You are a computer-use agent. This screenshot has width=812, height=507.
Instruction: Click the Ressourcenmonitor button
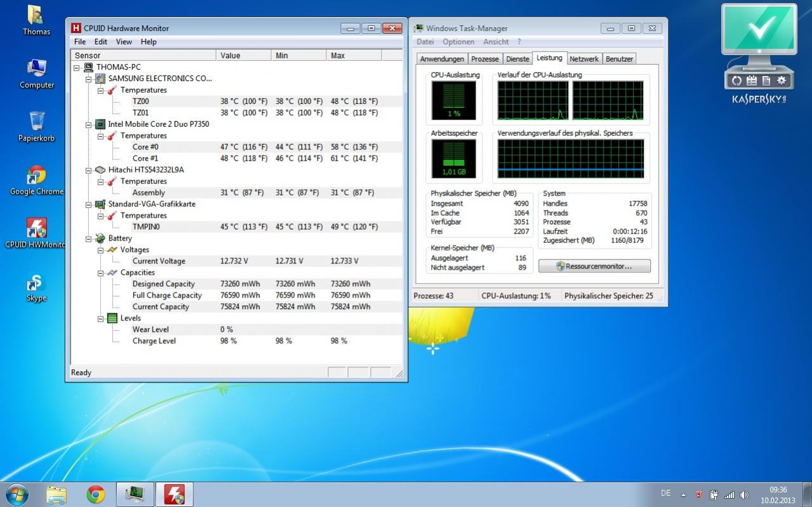(594, 267)
